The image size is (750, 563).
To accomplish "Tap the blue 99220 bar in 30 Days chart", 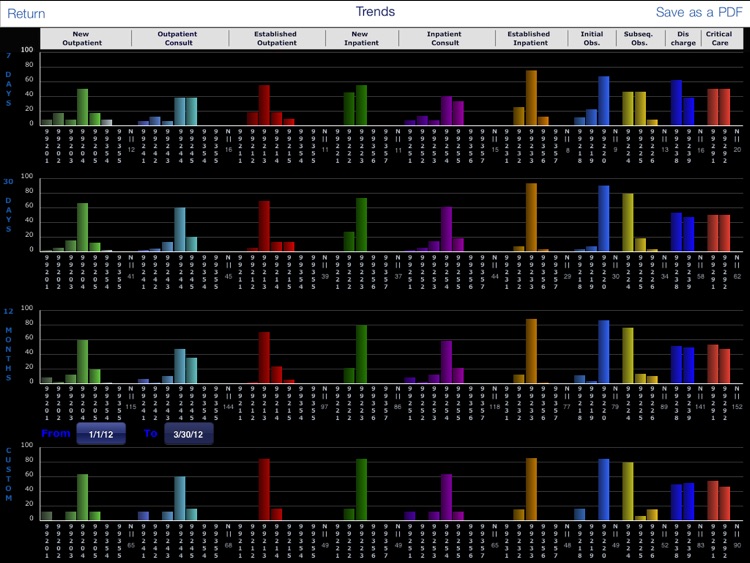I will point(604,219).
